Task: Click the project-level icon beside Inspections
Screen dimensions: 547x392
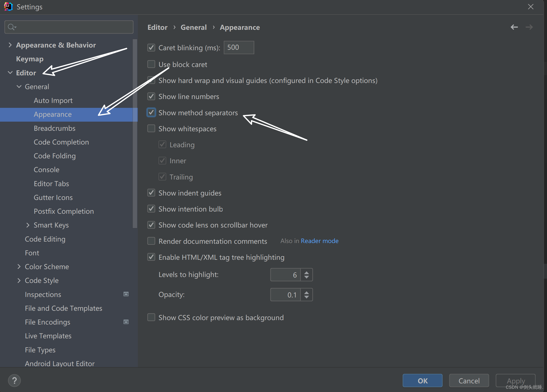Action: click(126, 294)
